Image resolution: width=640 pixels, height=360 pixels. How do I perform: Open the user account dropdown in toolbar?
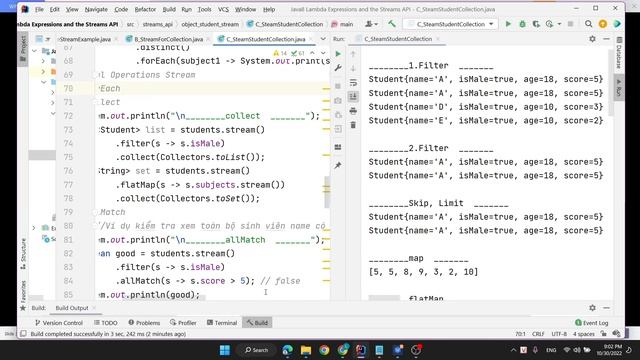(x=371, y=24)
